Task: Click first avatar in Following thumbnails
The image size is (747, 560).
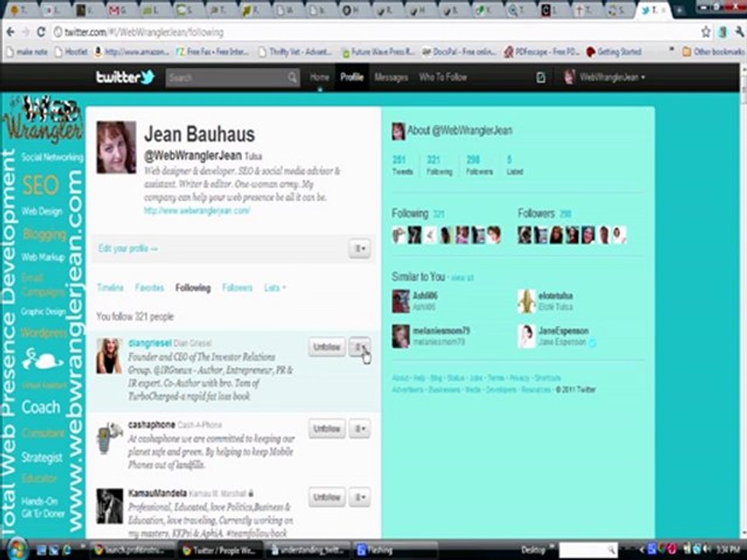Action: click(398, 235)
